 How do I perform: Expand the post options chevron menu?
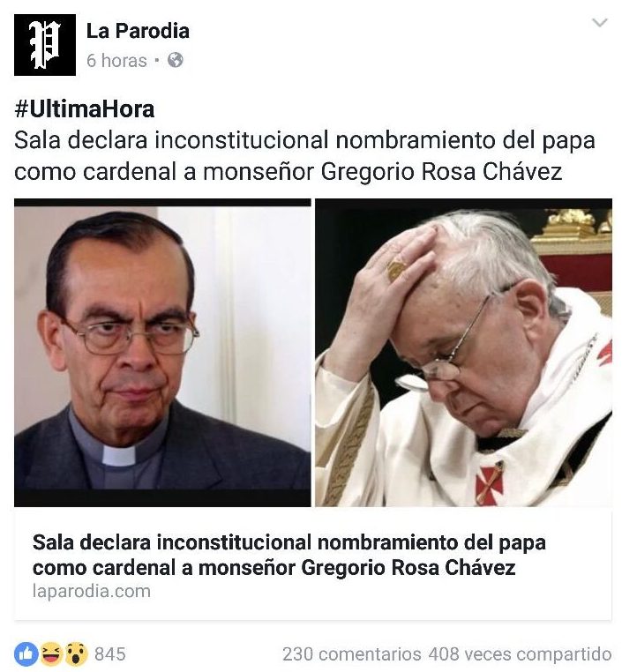[x=599, y=22]
